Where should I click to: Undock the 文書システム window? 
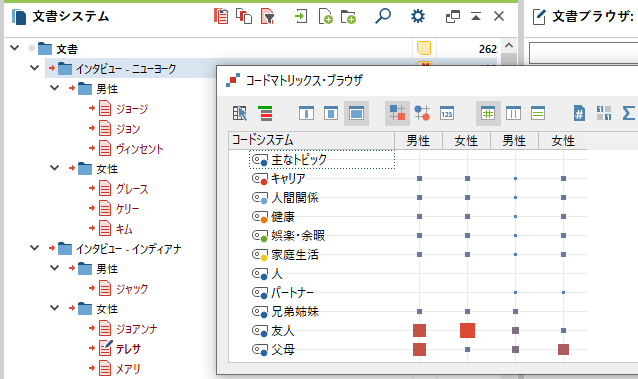tap(452, 17)
